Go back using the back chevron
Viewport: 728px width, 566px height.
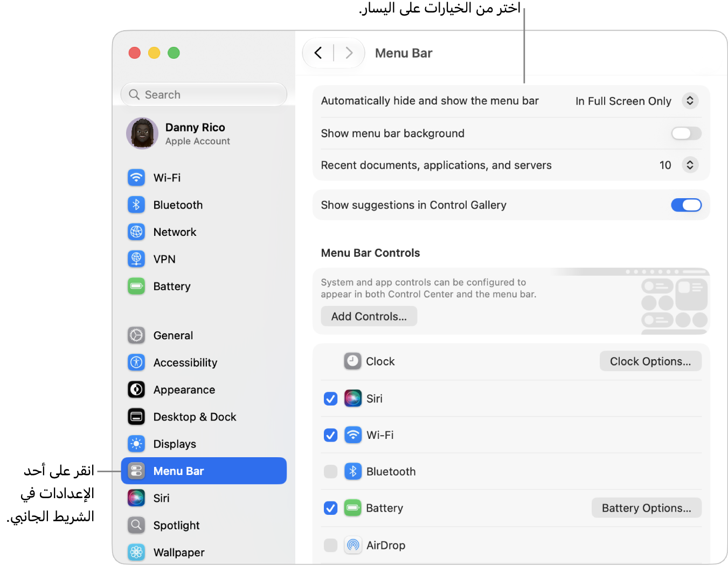318,53
